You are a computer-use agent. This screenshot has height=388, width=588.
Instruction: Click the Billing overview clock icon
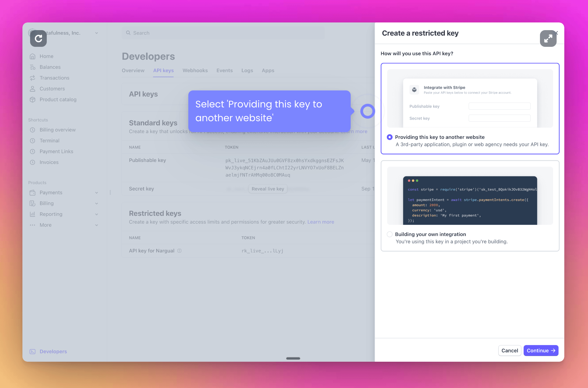click(x=32, y=130)
